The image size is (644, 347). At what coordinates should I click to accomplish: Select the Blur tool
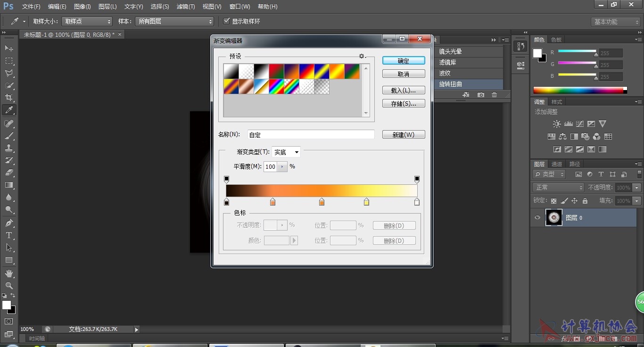(x=9, y=197)
